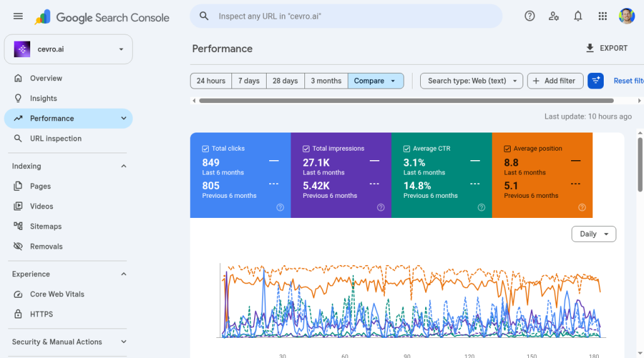Click the horizontal filter bar scrollbar
644x358 pixels.
point(406,100)
